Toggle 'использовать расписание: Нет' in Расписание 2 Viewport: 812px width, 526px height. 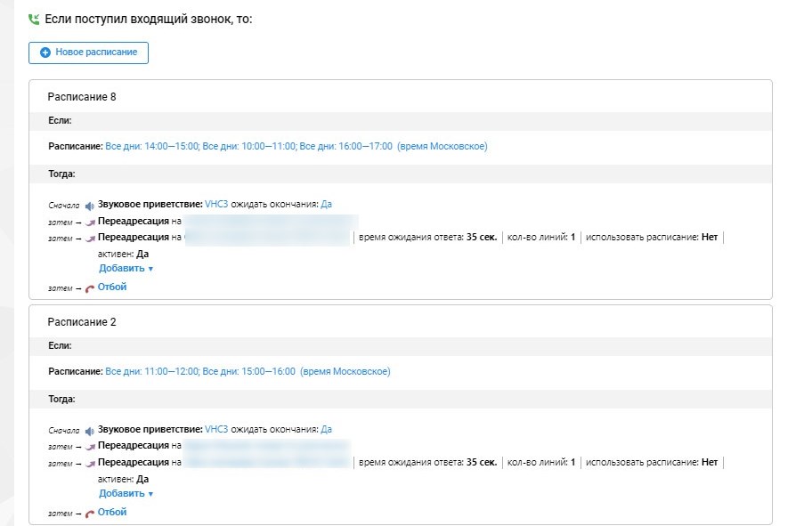coord(709,463)
